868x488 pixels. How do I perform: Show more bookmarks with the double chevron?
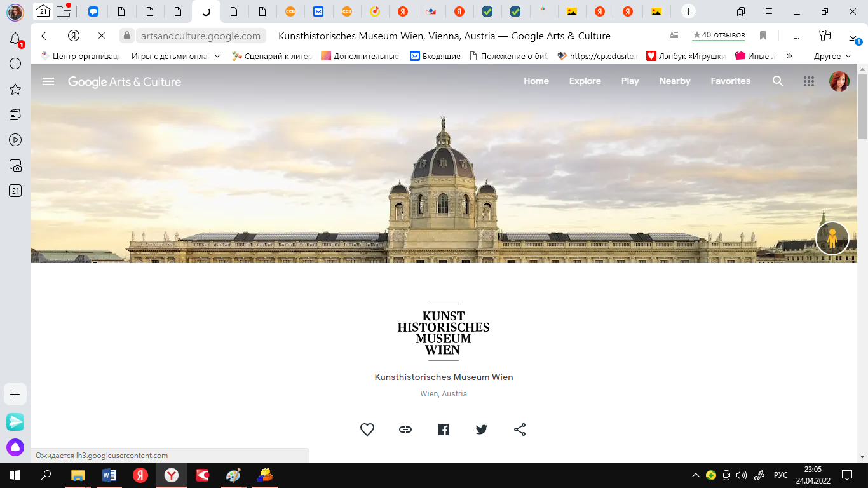(789, 56)
